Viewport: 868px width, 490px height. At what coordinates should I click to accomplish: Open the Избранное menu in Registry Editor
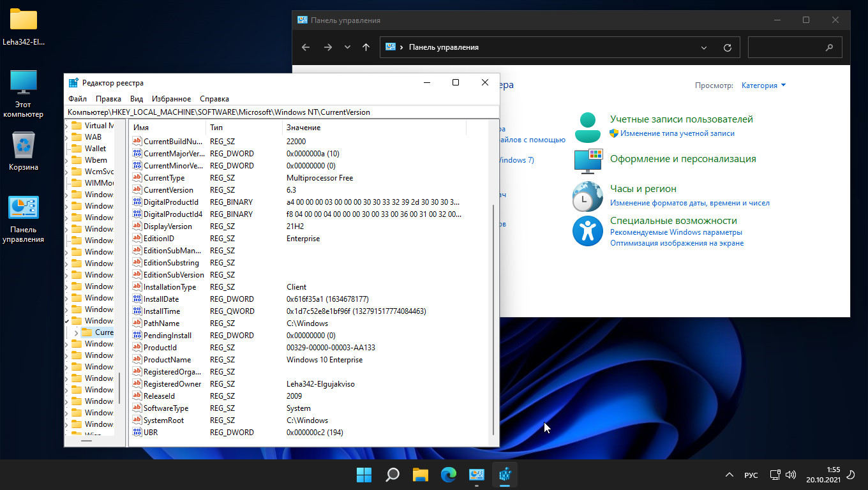tap(171, 99)
